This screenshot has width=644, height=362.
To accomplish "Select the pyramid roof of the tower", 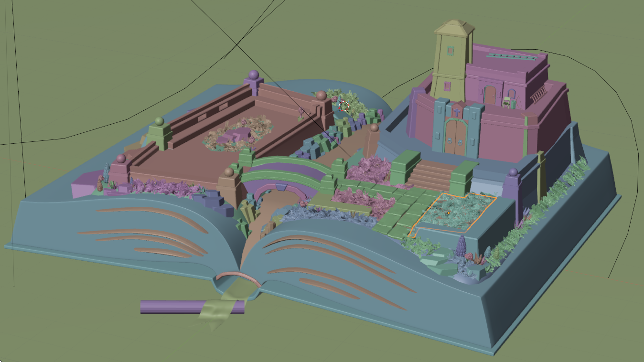I will tap(454, 28).
